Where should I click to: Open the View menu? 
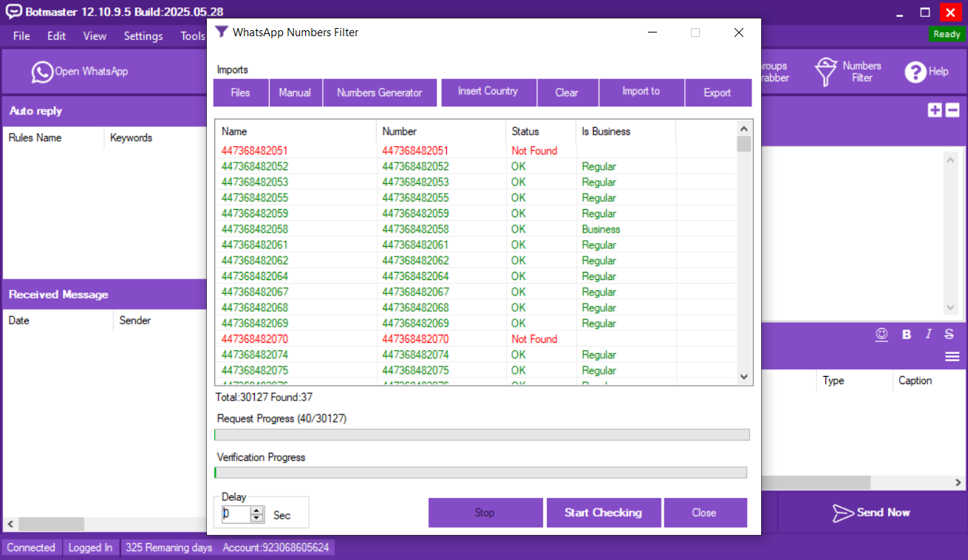click(95, 35)
